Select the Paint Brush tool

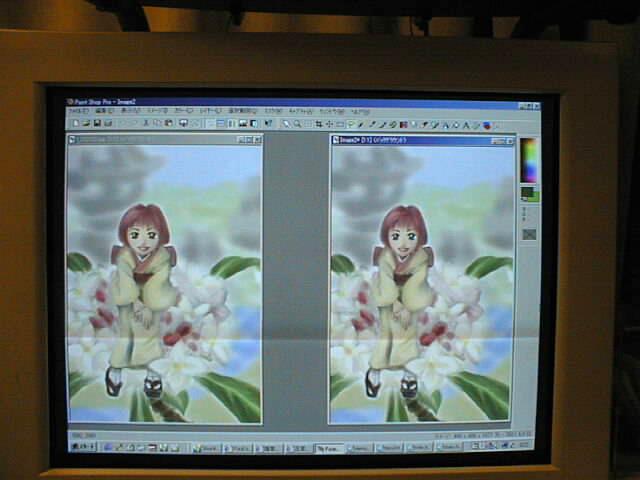pyautogui.click(x=382, y=125)
